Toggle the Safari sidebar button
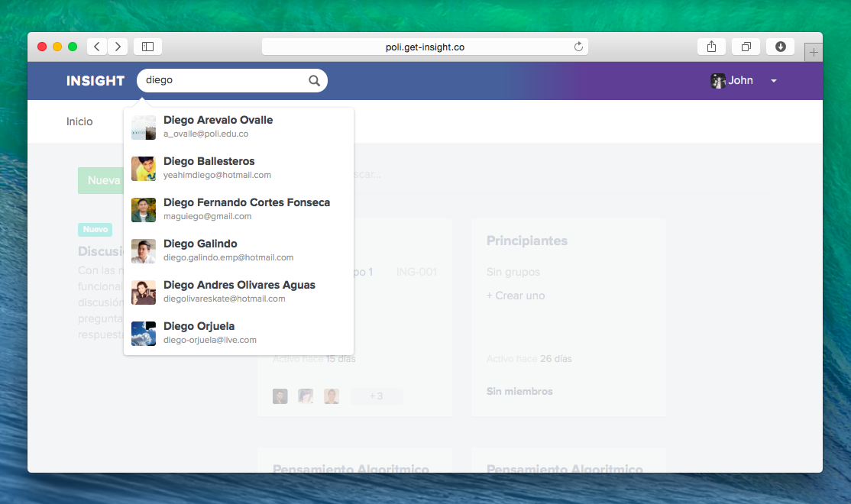This screenshot has height=504, width=851. tap(147, 47)
